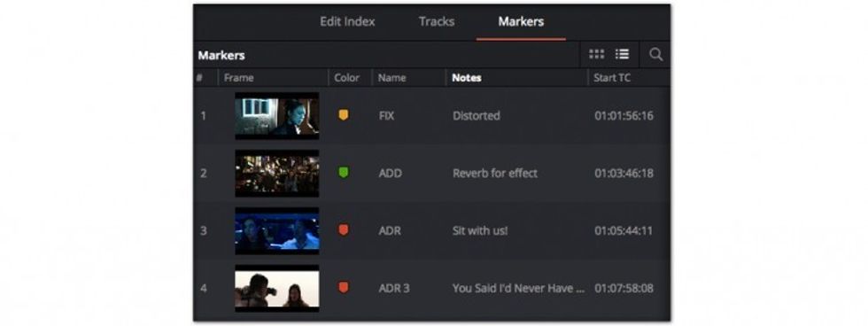
Task: Click the note Reverb for effect
Action: point(495,174)
